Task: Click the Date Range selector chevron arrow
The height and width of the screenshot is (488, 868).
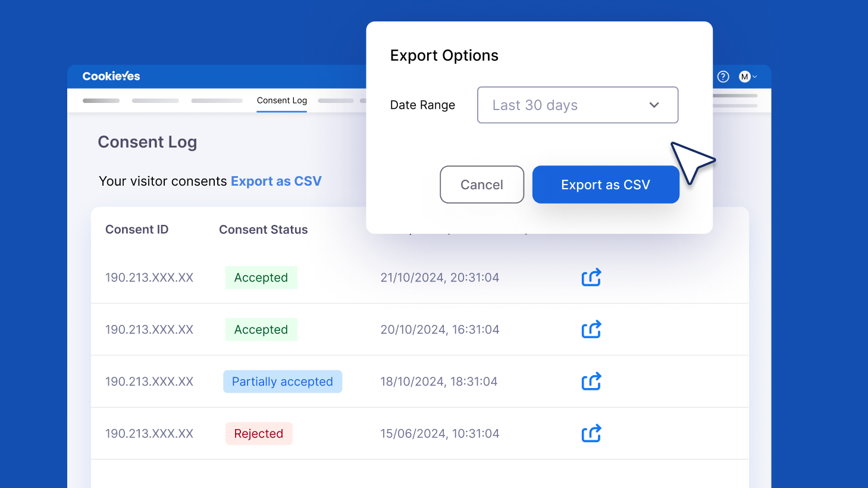Action: [654, 105]
